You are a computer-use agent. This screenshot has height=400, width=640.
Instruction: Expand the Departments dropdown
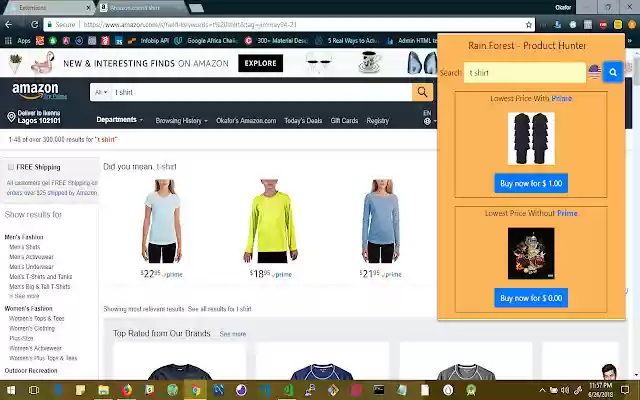[x=120, y=120]
